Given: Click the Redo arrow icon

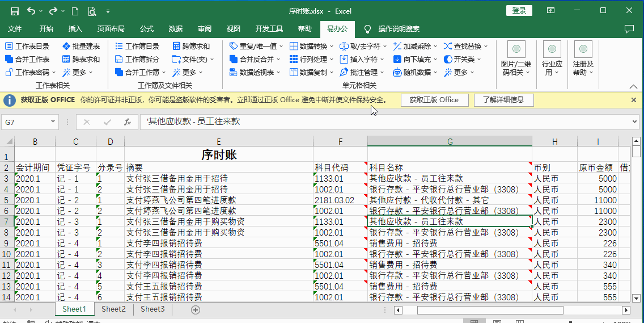Looking at the screenshot, I should pyautogui.click(x=53, y=11).
